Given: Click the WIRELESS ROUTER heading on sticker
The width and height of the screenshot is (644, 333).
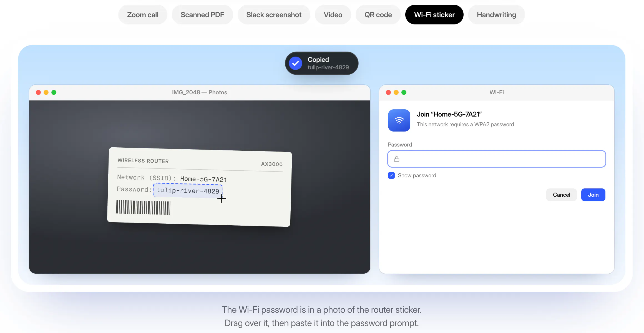Looking at the screenshot, I should coord(143,161).
